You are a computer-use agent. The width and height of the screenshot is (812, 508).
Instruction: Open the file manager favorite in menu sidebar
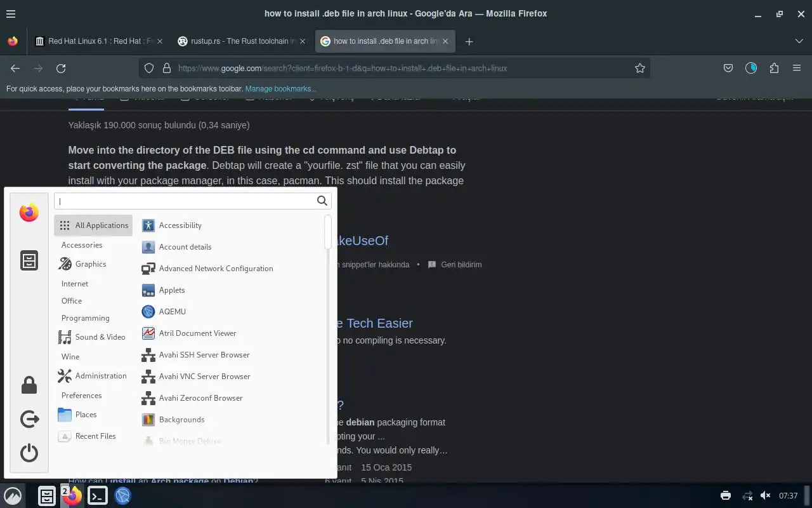pos(29,260)
